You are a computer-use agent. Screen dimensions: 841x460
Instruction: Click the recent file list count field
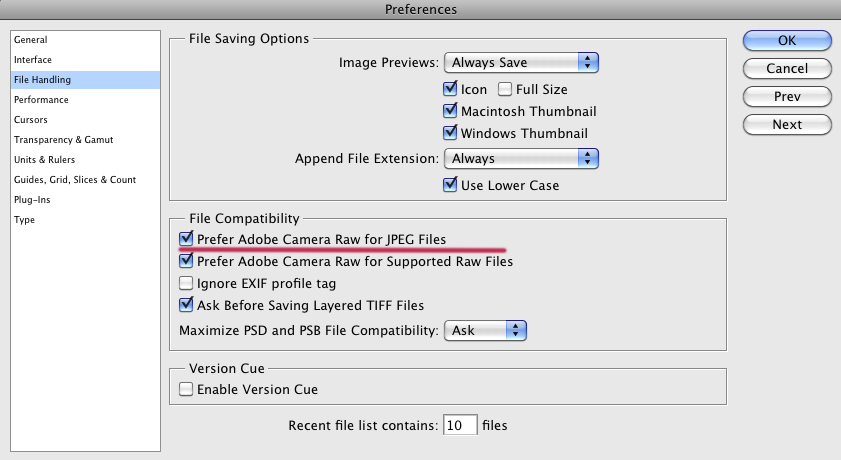pyautogui.click(x=460, y=425)
